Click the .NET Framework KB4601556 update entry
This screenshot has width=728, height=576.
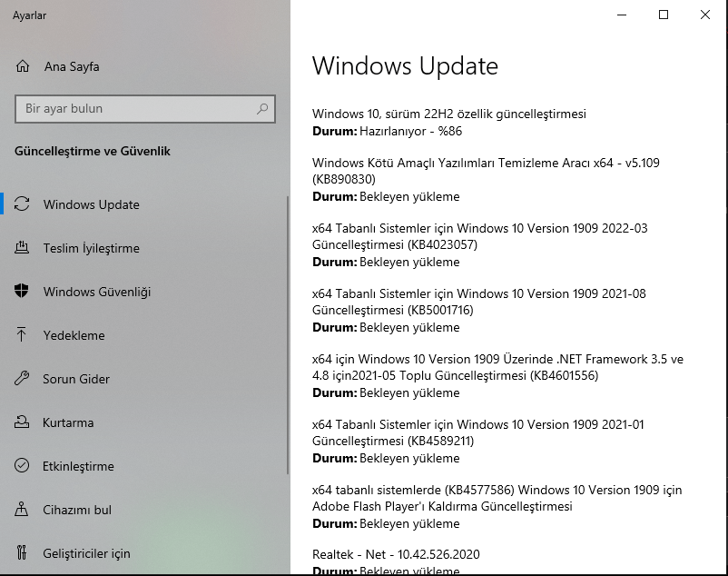pyautogui.click(x=497, y=367)
